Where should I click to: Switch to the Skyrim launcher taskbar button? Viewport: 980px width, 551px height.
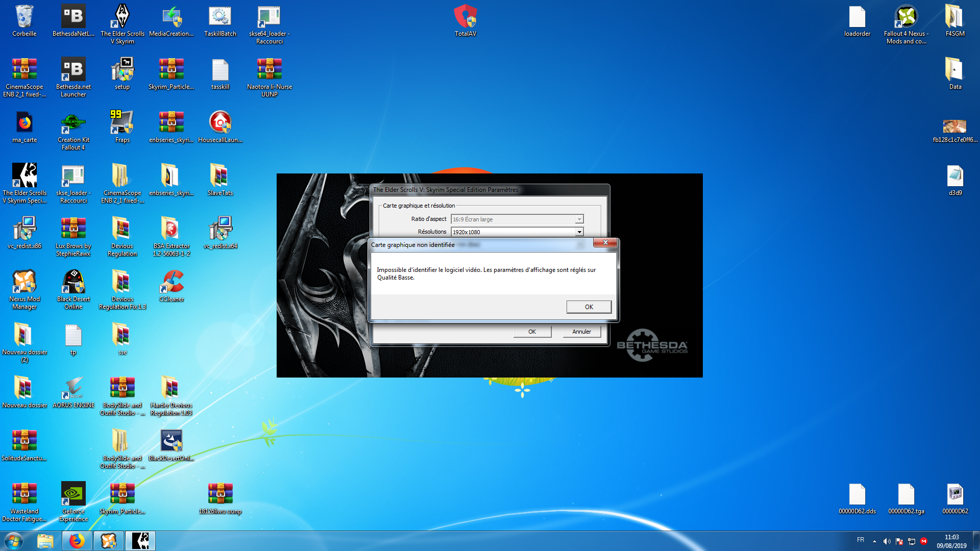[140, 541]
